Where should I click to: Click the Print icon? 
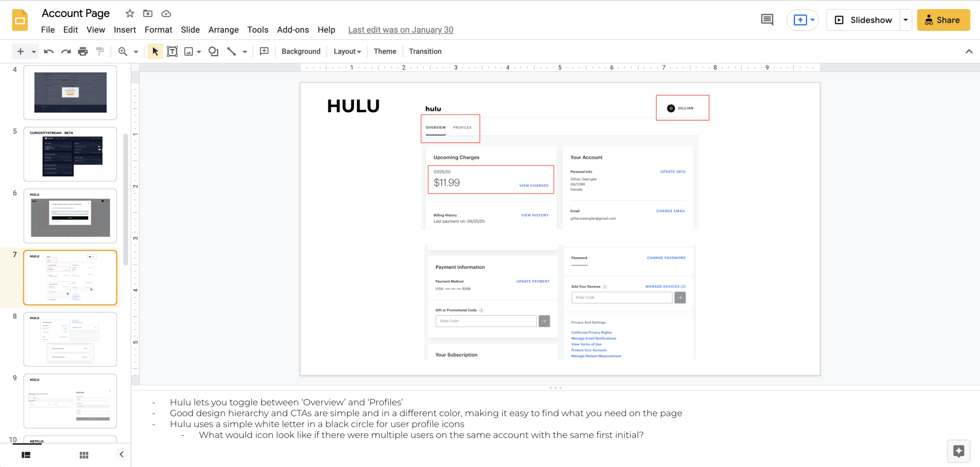tap(83, 51)
